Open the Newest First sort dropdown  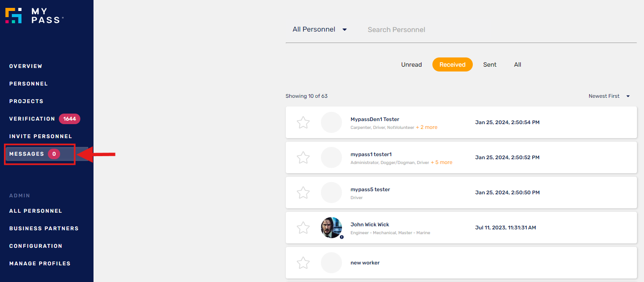[x=609, y=96]
